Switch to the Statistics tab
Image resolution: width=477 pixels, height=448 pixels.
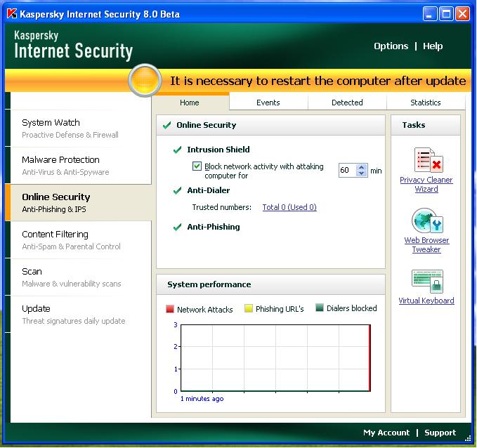(426, 103)
